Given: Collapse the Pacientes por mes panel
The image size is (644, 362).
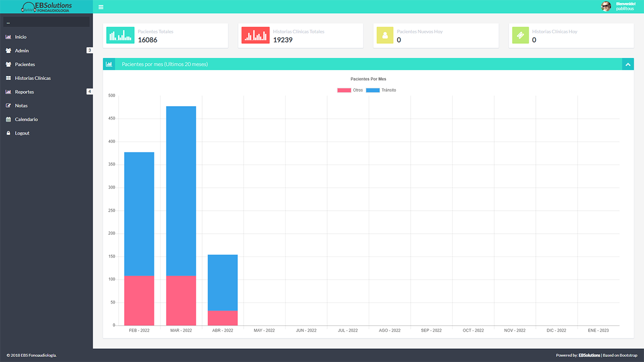Looking at the screenshot, I should (x=627, y=64).
